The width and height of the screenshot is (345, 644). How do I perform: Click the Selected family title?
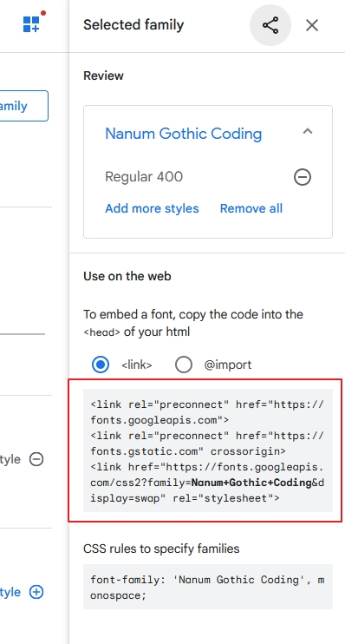point(133,25)
